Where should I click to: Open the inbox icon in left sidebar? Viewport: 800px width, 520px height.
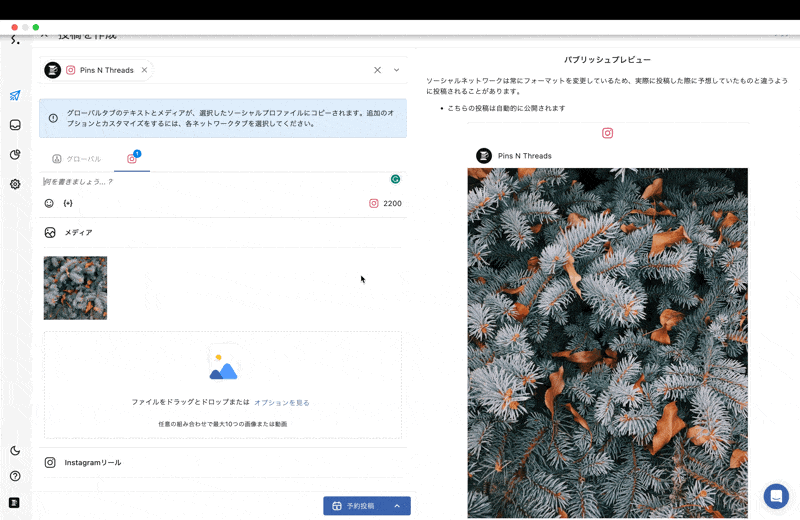[x=15, y=125]
